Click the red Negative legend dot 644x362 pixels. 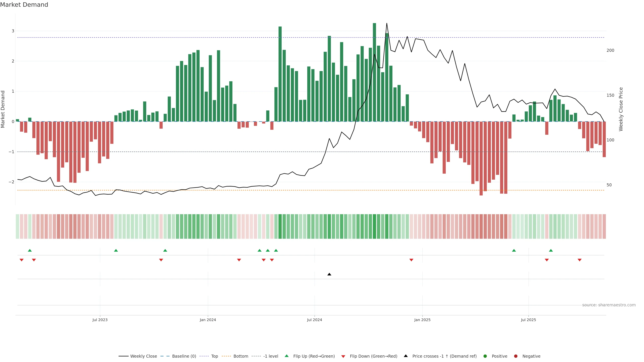click(516, 356)
